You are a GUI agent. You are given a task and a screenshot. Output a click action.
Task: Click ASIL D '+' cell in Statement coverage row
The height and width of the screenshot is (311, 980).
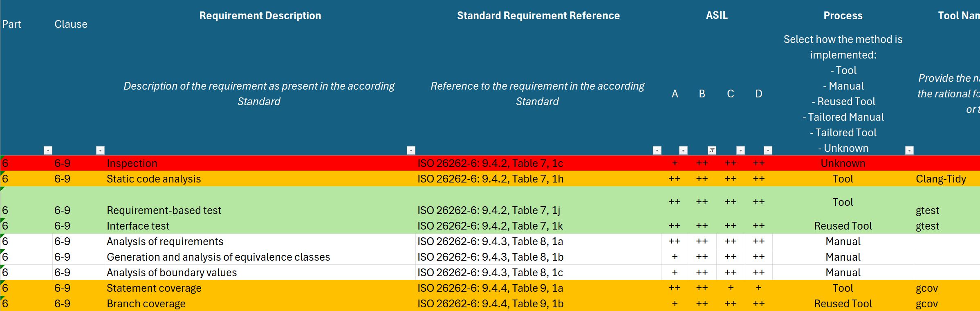[759, 288]
